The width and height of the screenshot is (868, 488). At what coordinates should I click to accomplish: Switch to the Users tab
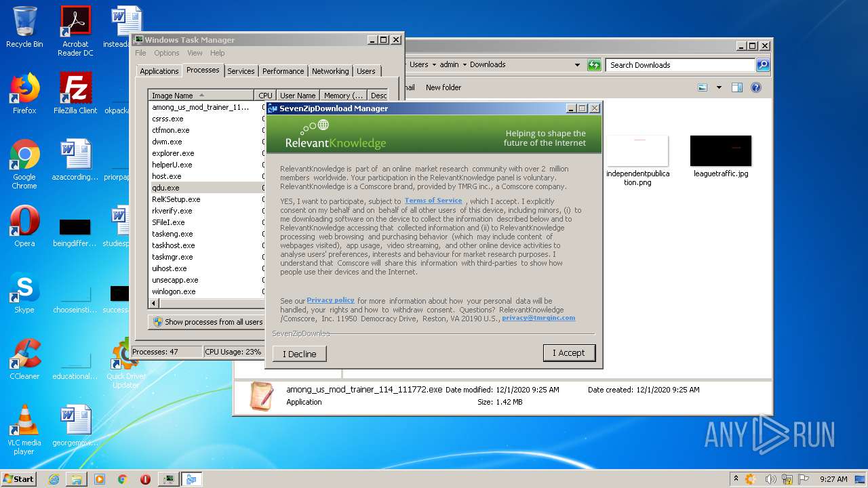[x=366, y=71]
